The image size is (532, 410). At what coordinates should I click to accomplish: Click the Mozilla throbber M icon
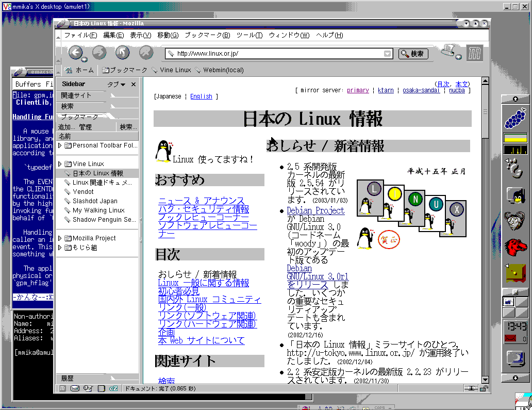click(474, 53)
